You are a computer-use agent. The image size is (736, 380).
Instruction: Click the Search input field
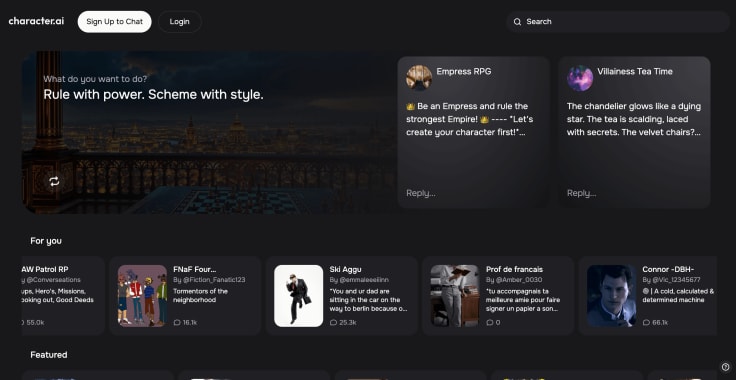[x=617, y=22]
